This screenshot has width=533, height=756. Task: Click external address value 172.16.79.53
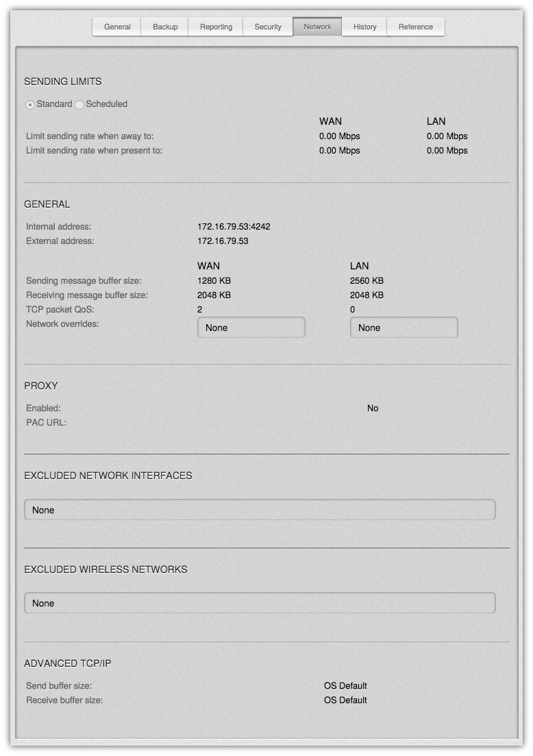[223, 241]
